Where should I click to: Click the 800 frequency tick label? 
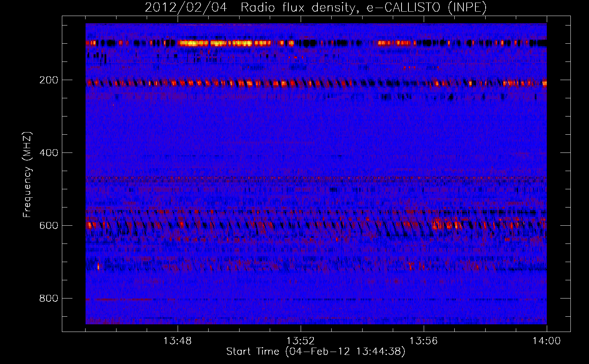[x=49, y=298]
